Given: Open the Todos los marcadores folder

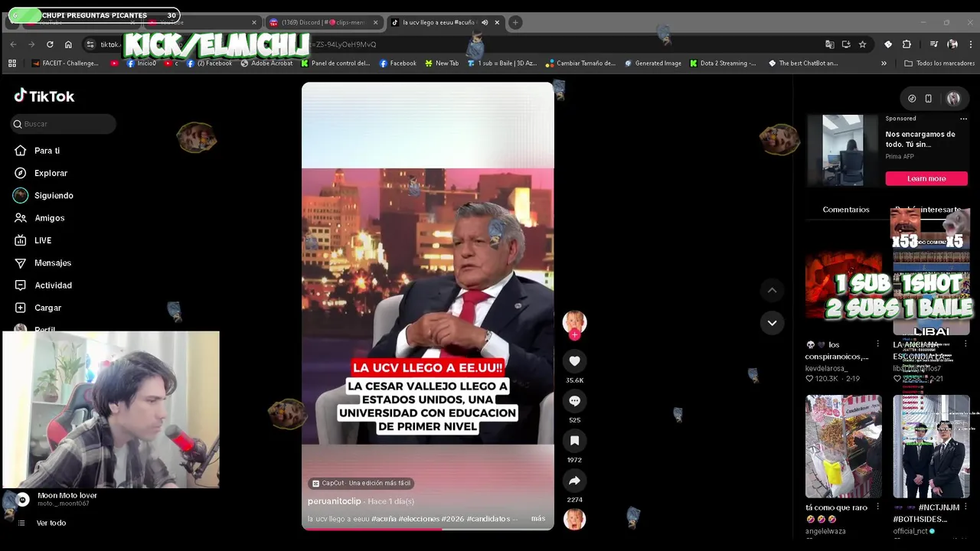Looking at the screenshot, I should coord(939,64).
